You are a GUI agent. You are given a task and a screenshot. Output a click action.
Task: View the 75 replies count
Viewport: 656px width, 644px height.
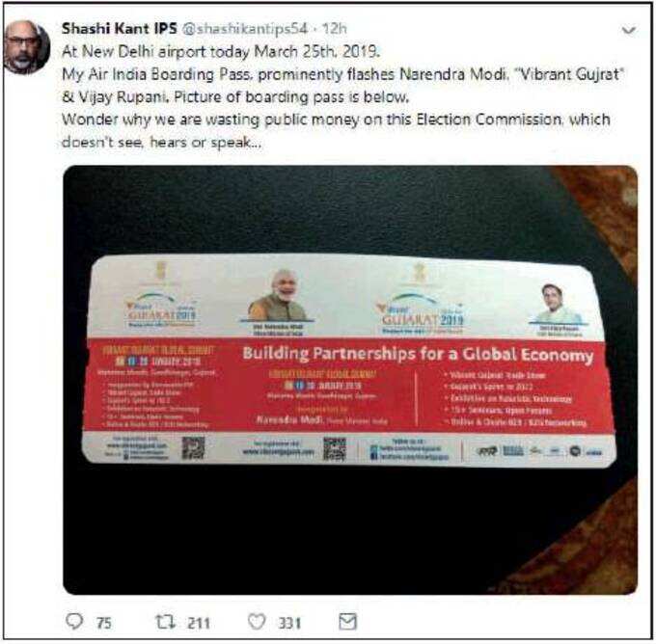[104, 623]
